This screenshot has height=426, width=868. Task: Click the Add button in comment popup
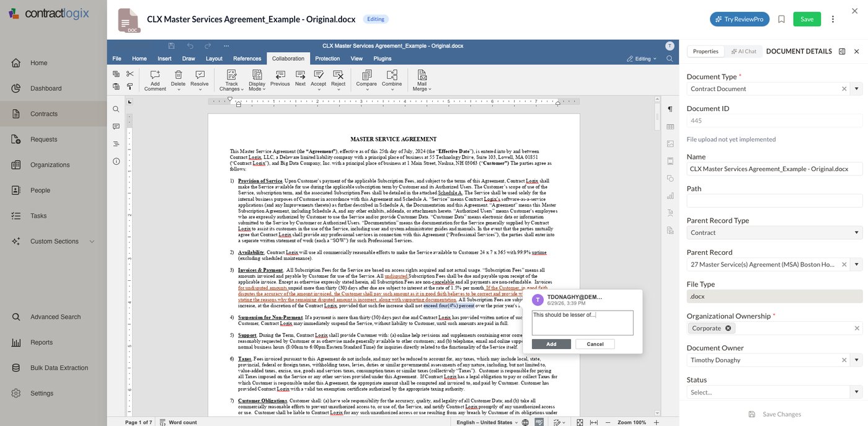click(551, 344)
